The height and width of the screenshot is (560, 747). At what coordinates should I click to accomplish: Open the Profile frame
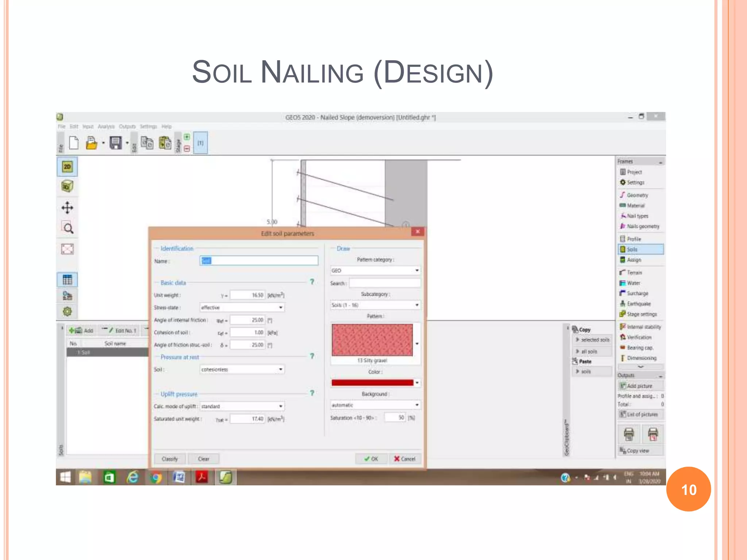(634, 239)
